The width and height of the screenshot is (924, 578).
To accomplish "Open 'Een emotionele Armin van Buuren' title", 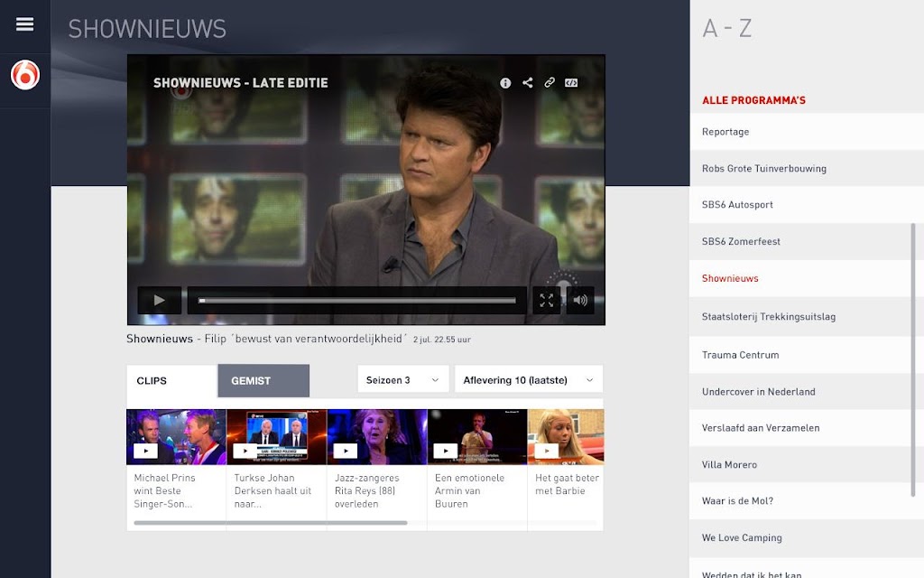I will [x=469, y=490].
